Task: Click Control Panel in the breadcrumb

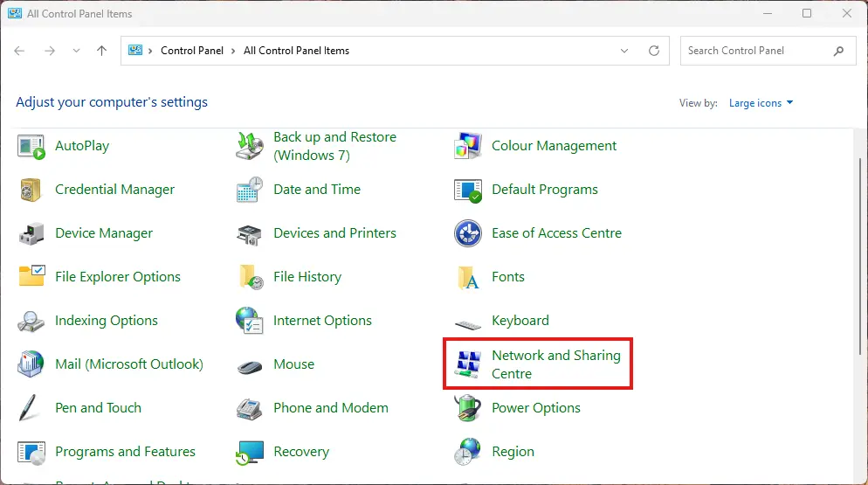Action: point(192,51)
